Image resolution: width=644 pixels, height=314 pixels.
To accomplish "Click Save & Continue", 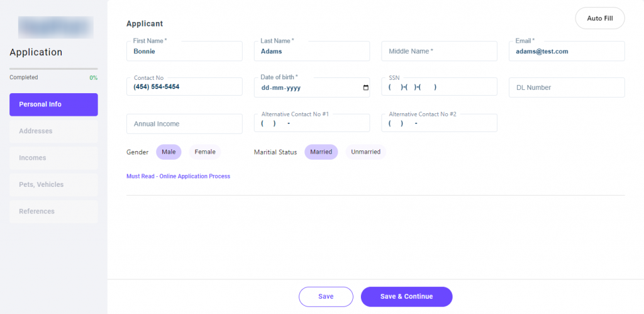I will tap(406, 296).
